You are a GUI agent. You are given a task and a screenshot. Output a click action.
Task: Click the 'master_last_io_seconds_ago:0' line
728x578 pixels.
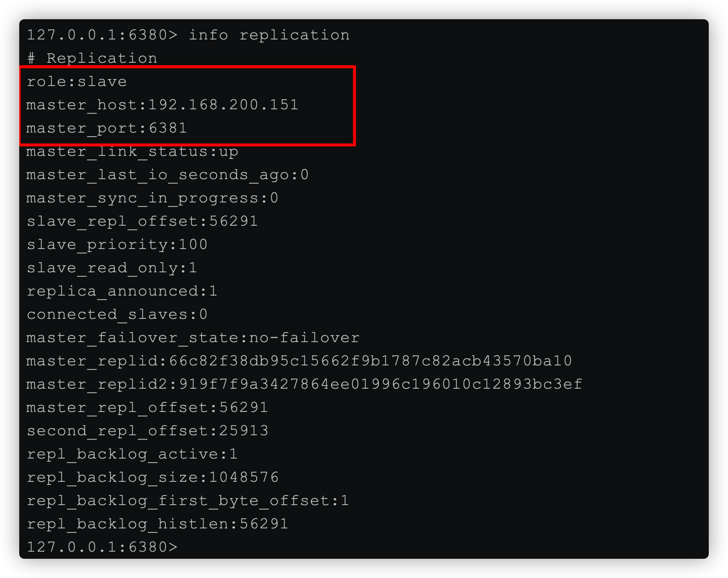[168, 175]
